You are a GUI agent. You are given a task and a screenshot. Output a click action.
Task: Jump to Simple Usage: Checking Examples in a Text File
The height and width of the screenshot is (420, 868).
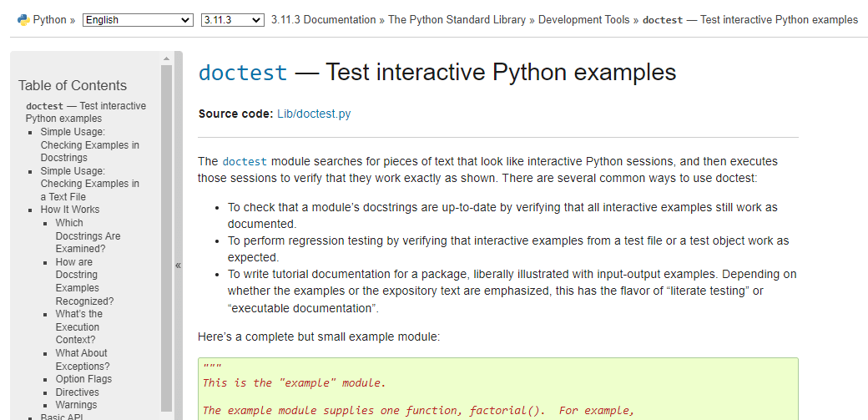tap(89, 184)
